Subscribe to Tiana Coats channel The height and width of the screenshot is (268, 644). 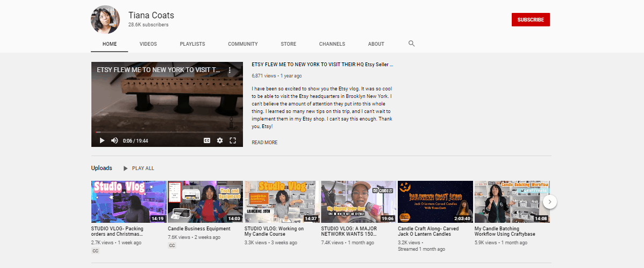(x=531, y=20)
